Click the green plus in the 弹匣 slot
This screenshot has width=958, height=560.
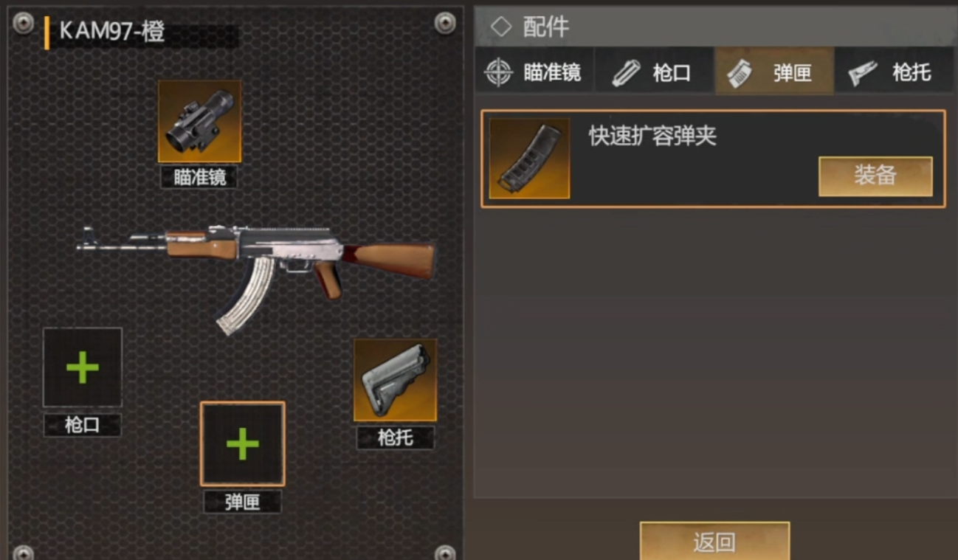click(243, 443)
